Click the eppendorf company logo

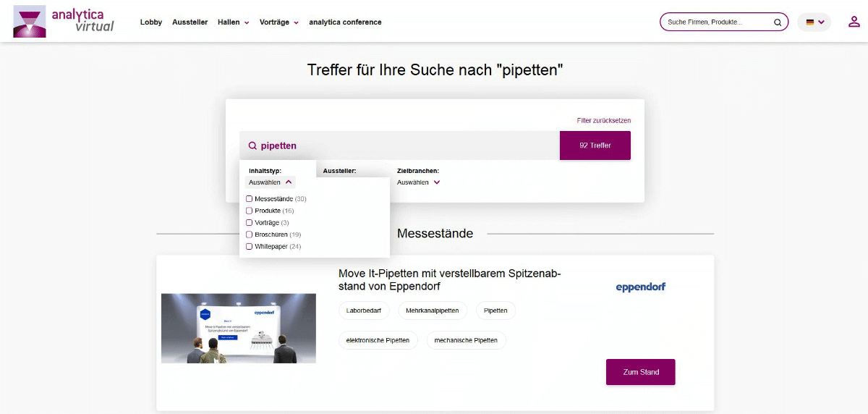pyautogui.click(x=640, y=287)
